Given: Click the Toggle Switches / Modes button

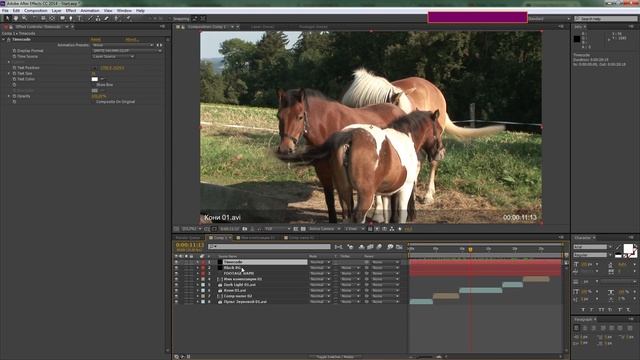Looking at the screenshot, I should (335, 357).
